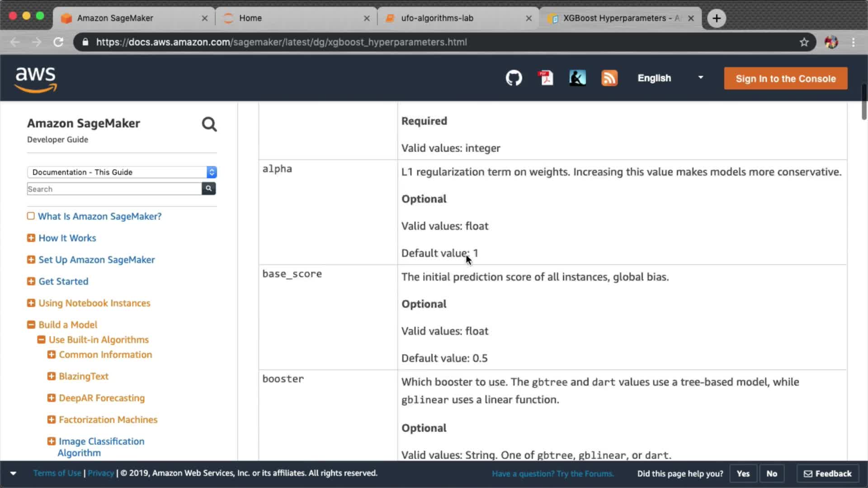Click the AWS logo
868x488 pixels.
(x=36, y=79)
